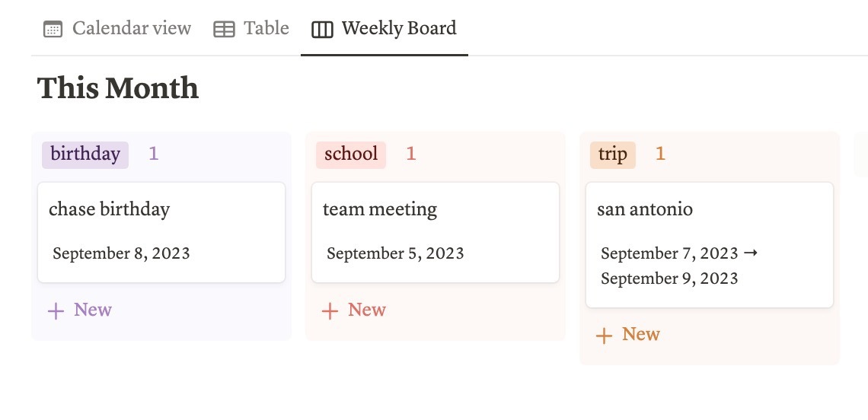Click the red school group tag
This screenshot has width=868, height=420.
coord(351,154)
